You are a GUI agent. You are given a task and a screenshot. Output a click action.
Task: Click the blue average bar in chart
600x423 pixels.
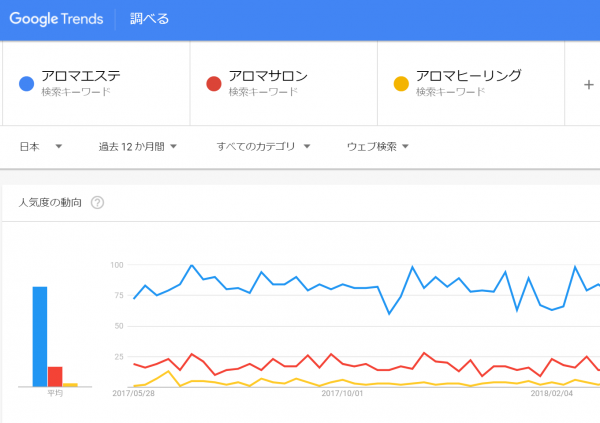coord(40,336)
